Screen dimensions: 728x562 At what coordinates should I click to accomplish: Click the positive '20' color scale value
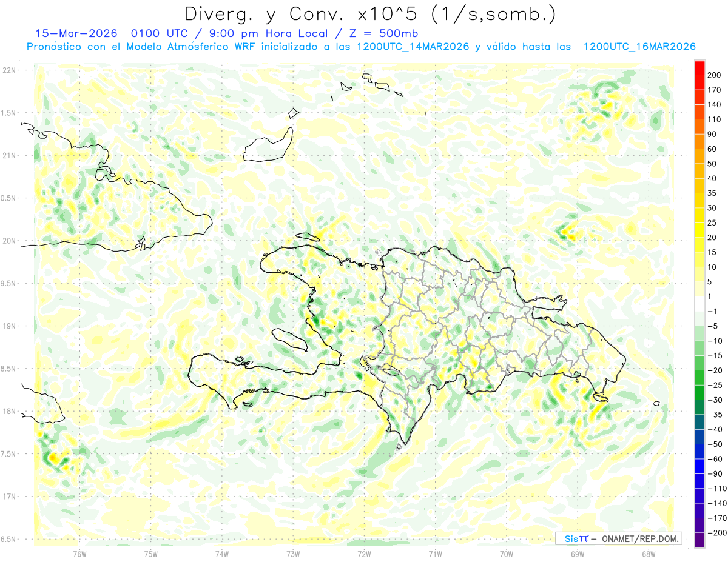tap(712, 238)
